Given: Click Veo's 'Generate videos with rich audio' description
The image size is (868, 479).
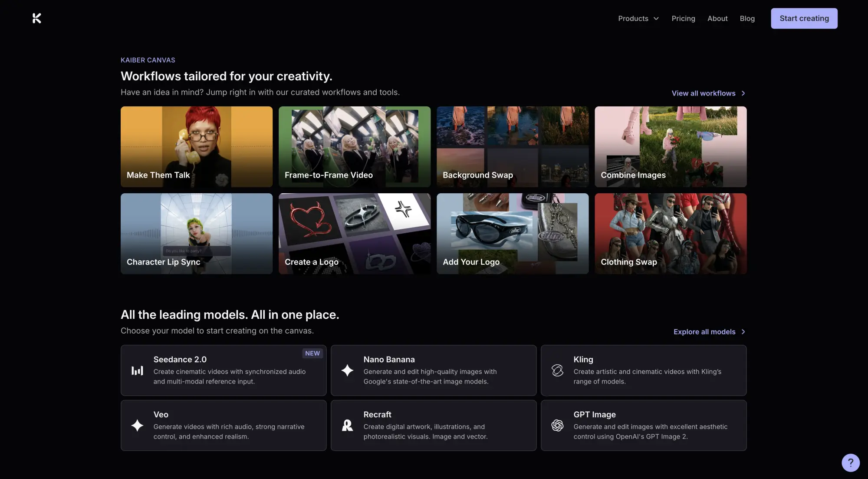Looking at the screenshot, I should pos(229,432).
